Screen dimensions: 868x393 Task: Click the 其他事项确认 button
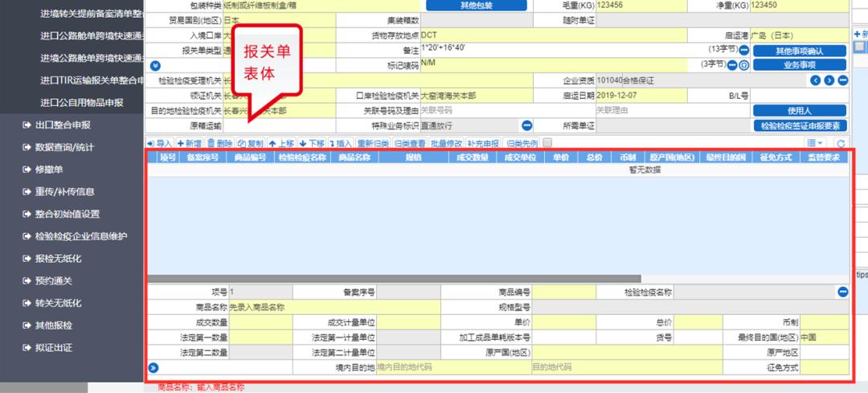point(800,51)
